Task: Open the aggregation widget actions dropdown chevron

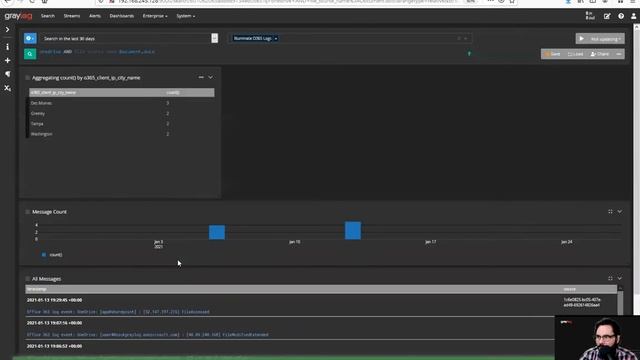Action: tap(211, 77)
